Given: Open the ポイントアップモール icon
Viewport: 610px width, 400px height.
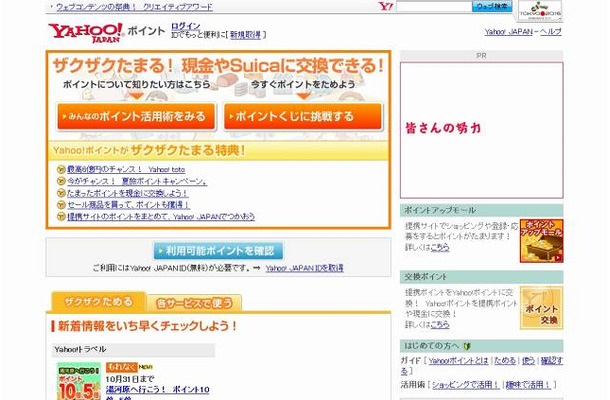Looking at the screenshot, I should pos(541,241).
